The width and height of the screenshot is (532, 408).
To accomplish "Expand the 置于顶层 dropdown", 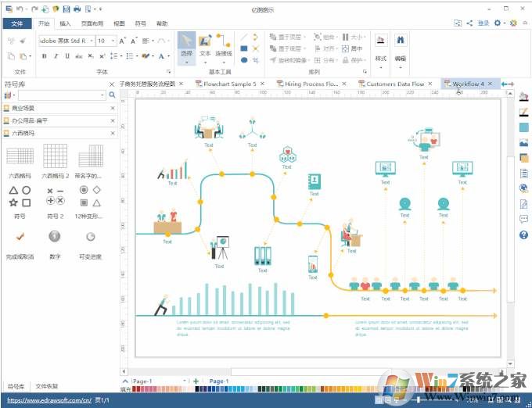I will coord(304,37).
